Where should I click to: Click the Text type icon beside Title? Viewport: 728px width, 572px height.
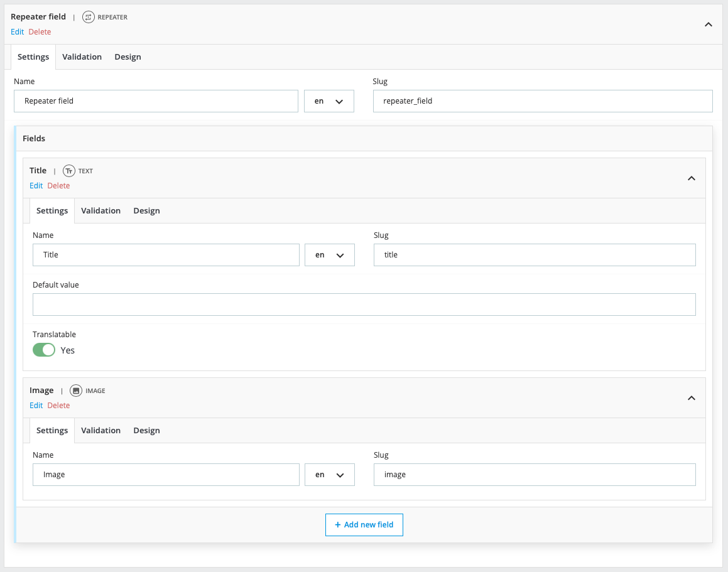pos(69,171)
